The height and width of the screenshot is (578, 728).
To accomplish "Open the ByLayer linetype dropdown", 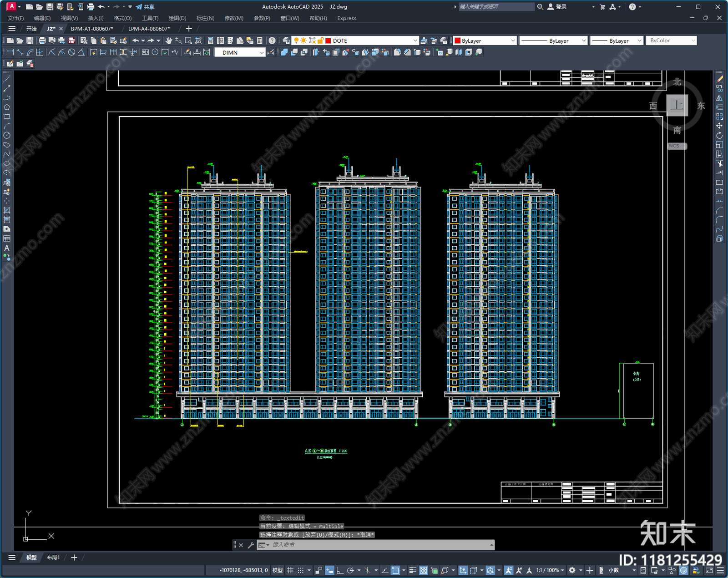I will pyautogui.click(x=584, y=41).
